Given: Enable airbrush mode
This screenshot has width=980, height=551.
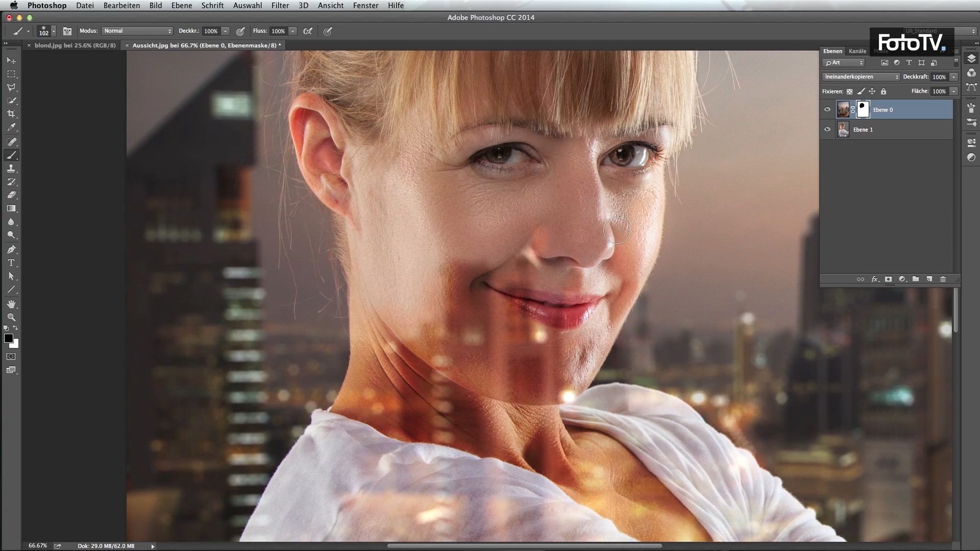Looking at the screenshot, I should [x=308, y=31].
